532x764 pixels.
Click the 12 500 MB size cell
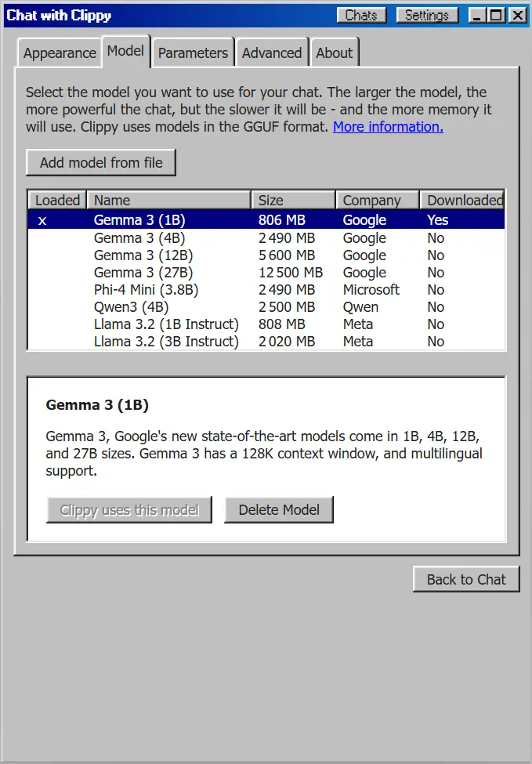coord(291,273)
